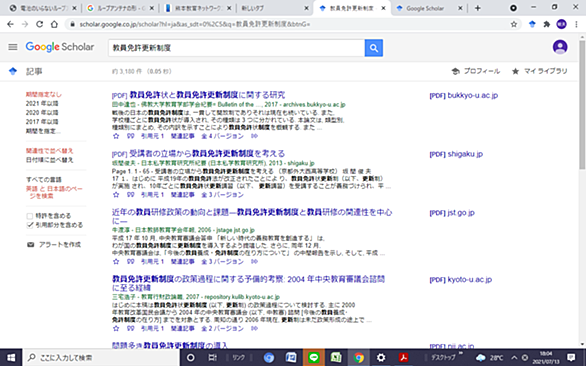Screen dimensions: 586x366
Task: Open the Google Scholar button extension
Action: 532,24
